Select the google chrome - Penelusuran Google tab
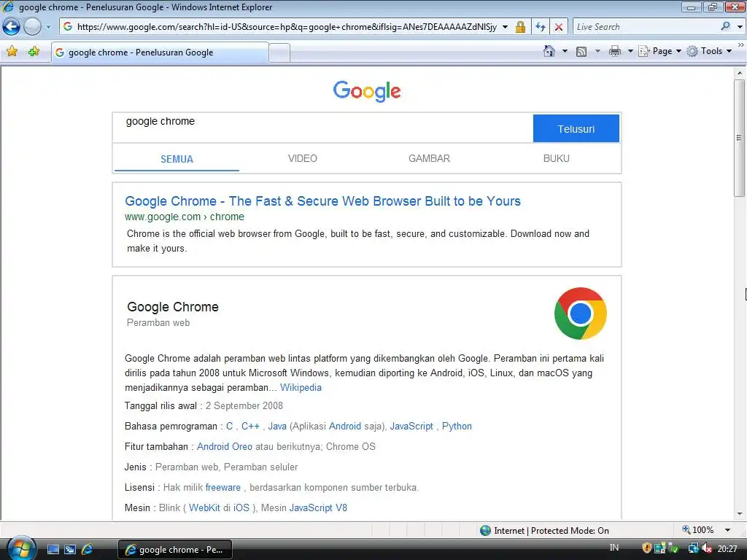 [160, 52]
